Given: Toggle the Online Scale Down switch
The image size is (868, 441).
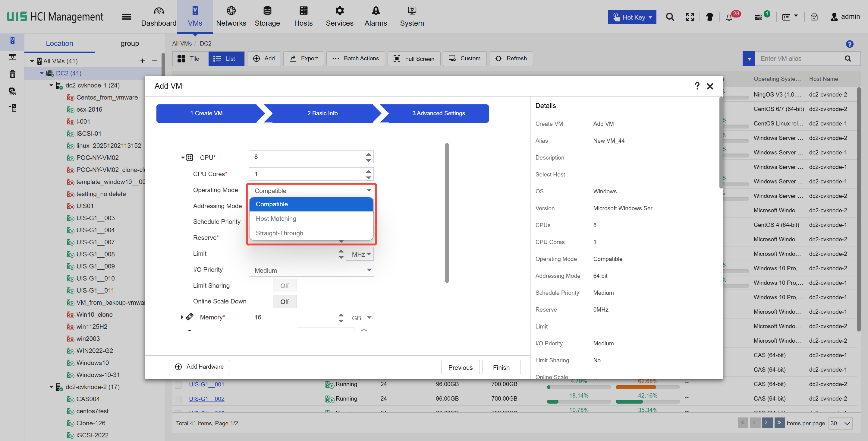Looking at the screenshot, I should (272, 301).
